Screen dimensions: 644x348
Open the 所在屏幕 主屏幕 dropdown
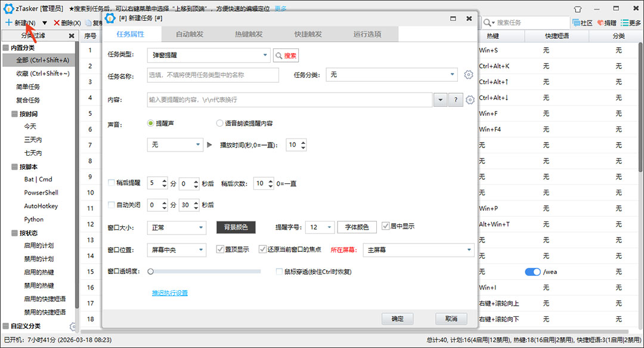419,250
